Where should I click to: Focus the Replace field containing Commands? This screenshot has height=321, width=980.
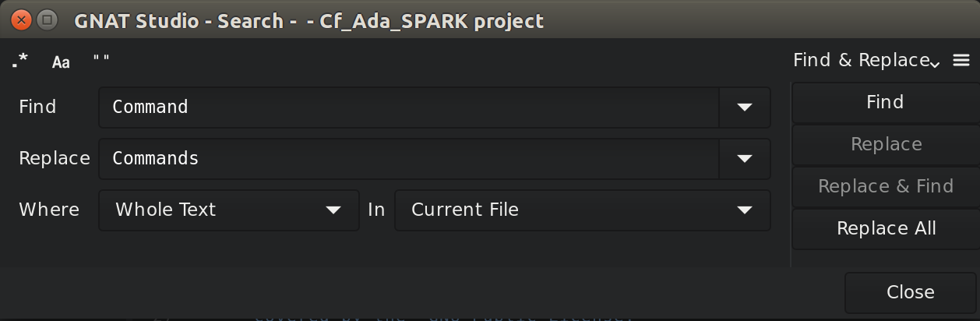coord(409,158)
